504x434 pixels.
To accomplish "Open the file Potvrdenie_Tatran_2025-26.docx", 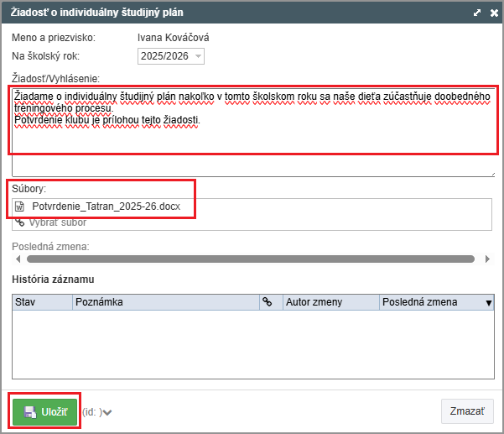I will [x=106, y=207].
